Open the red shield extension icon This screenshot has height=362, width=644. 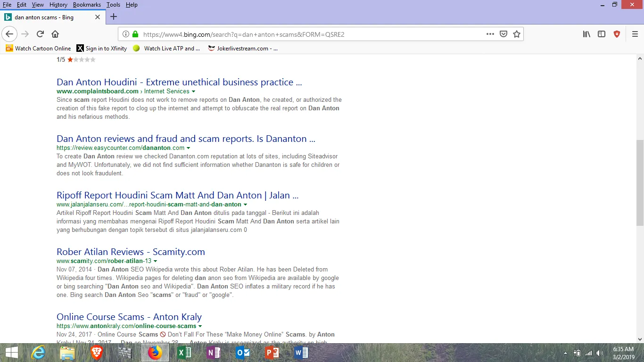617,34
